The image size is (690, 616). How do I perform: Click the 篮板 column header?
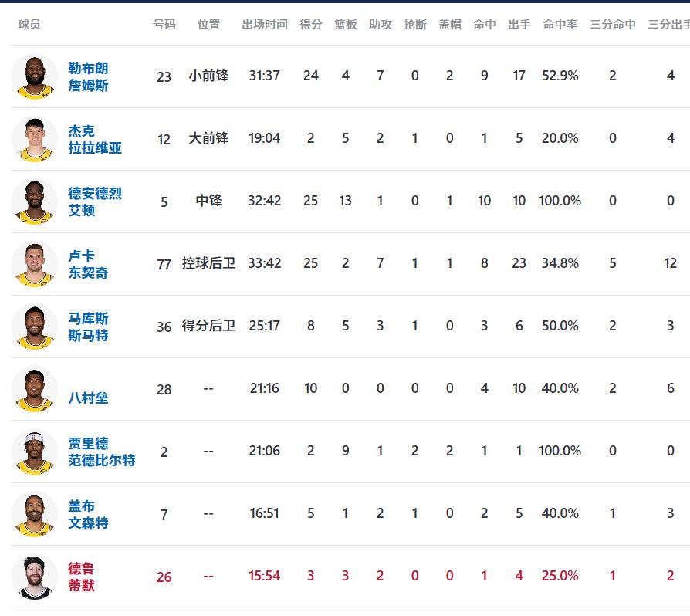coord(345,25)
